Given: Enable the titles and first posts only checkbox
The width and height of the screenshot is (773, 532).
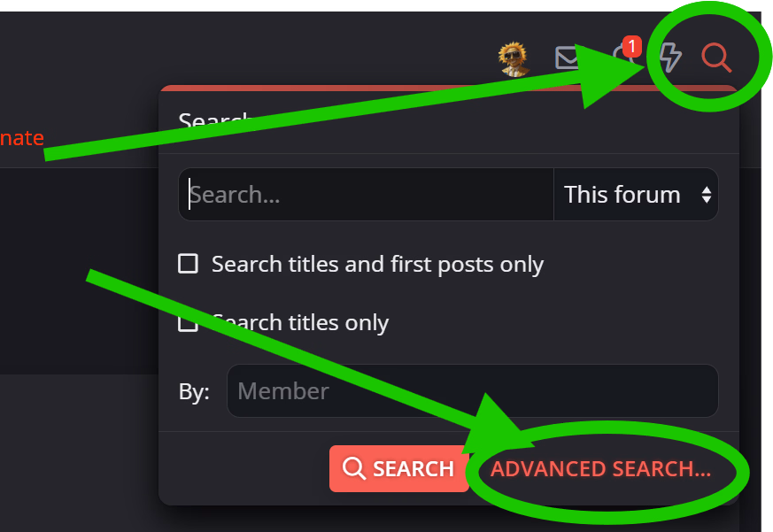Looking at the screenshot, I should click(x=188, y=263).
